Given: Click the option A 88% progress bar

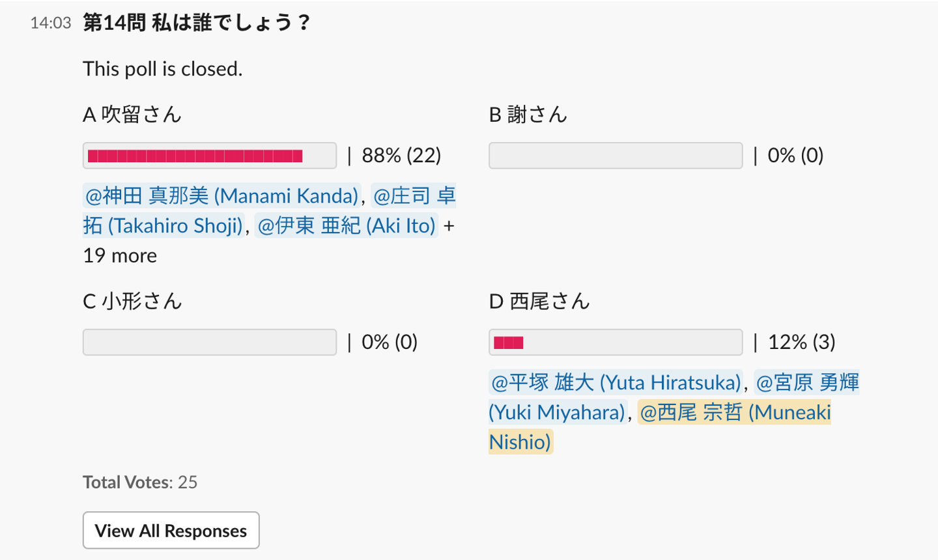Looking at the screenshot, I should coord(209,156).
